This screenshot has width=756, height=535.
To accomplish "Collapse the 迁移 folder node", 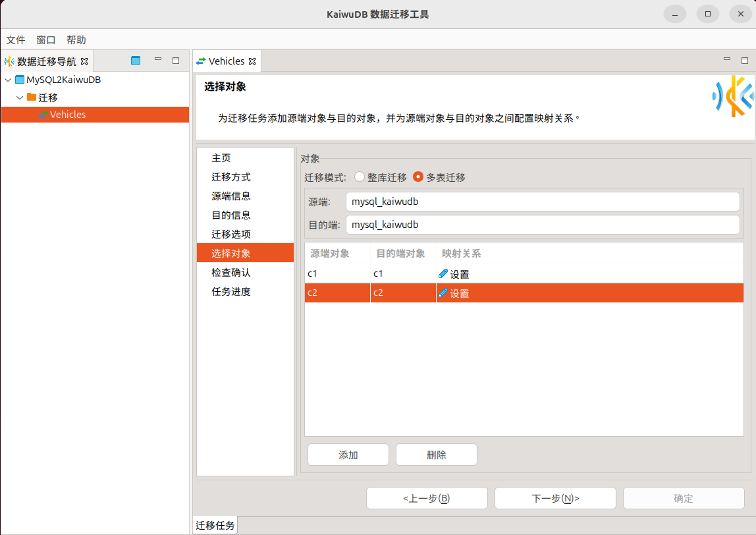I will pyautogui.click(x=20, y=98).
